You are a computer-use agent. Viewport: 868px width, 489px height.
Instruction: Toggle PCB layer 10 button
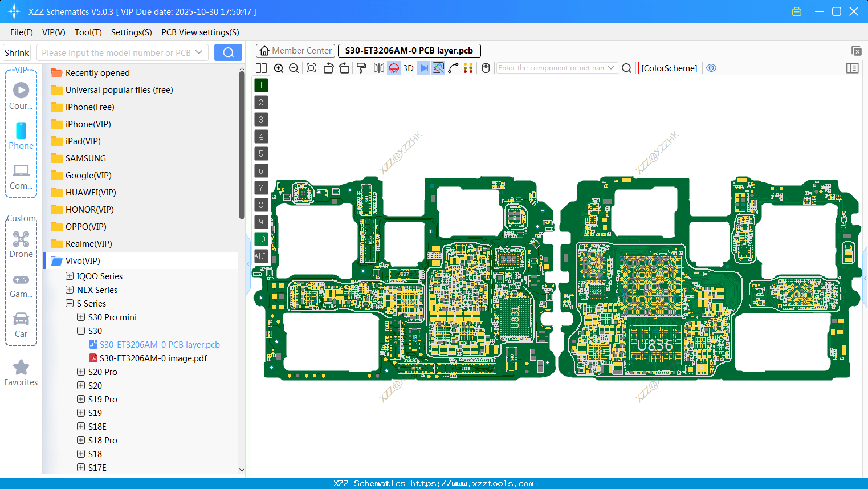pos(261,239)
